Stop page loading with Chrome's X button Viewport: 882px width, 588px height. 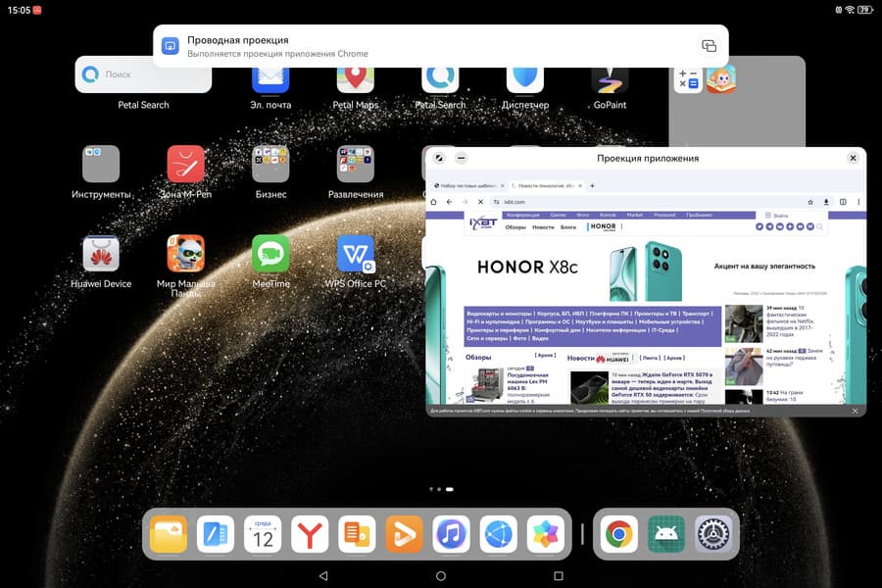480,202
